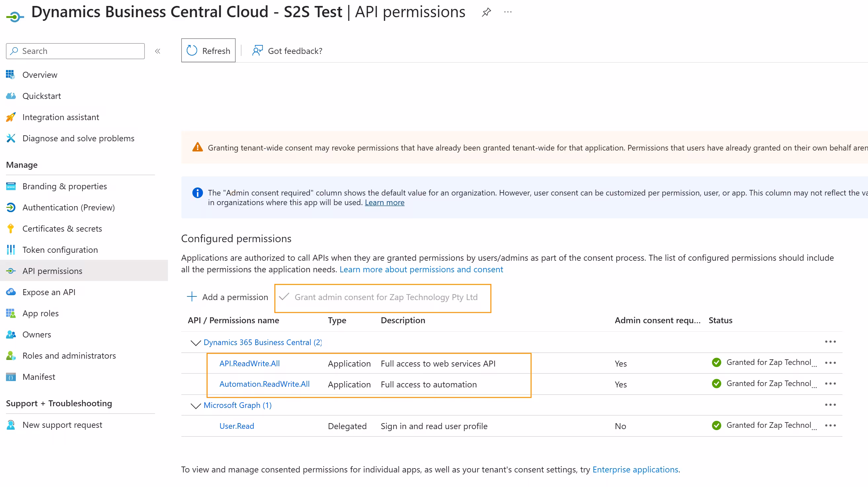
Task: Open Overview in the sidebar
Action: click(x=40, y=75)
